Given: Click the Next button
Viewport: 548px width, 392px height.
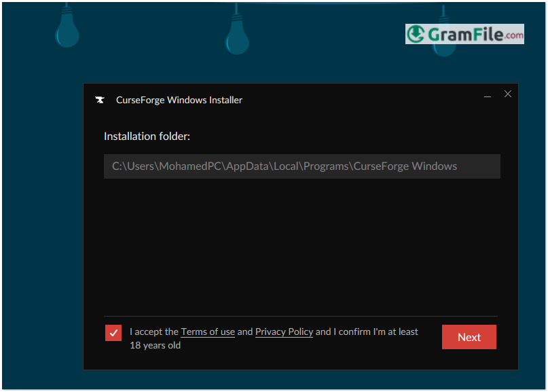Looking at the screenshot, I should [469, 337].
